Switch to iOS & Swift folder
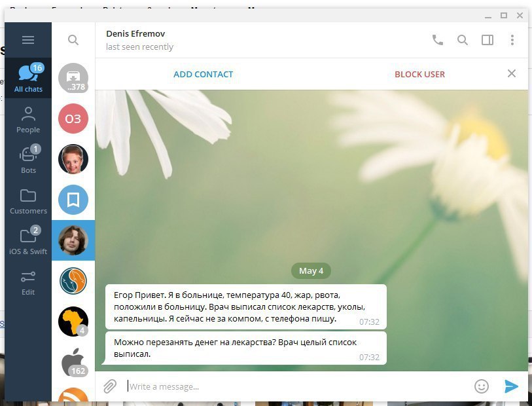 click(28, 241)
